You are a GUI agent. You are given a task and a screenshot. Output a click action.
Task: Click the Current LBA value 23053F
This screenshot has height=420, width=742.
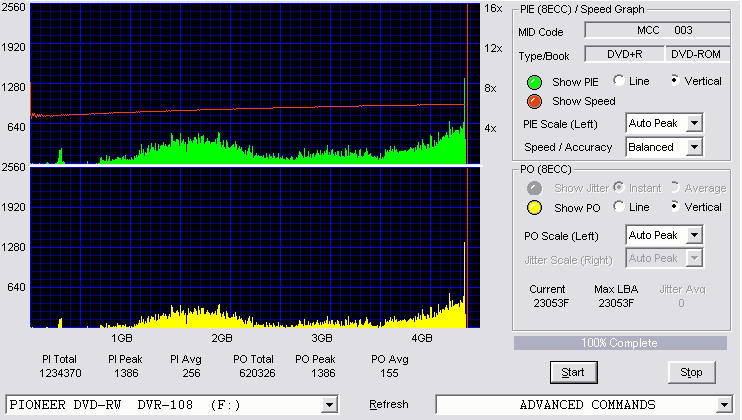pyautogui.click(x=551, y=303)
